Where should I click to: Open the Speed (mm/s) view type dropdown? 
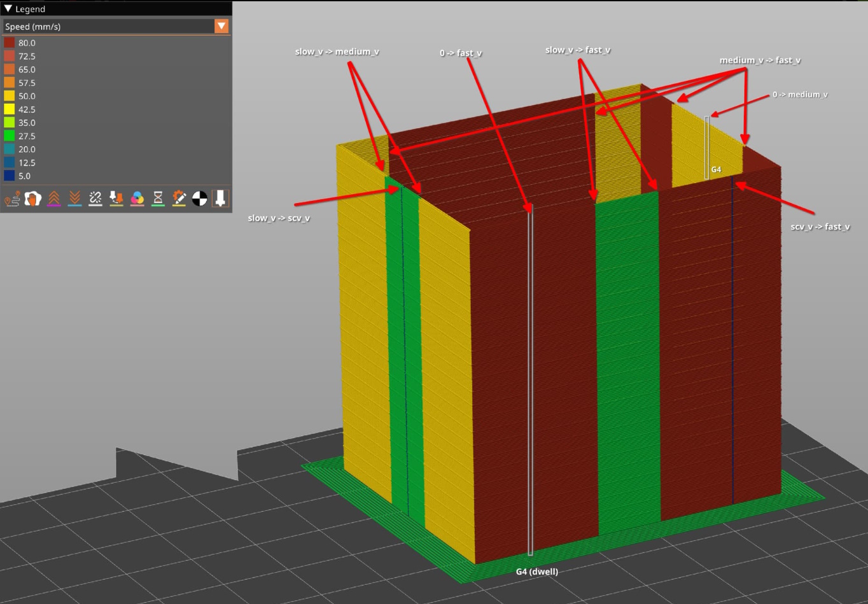tap(116, 26)
